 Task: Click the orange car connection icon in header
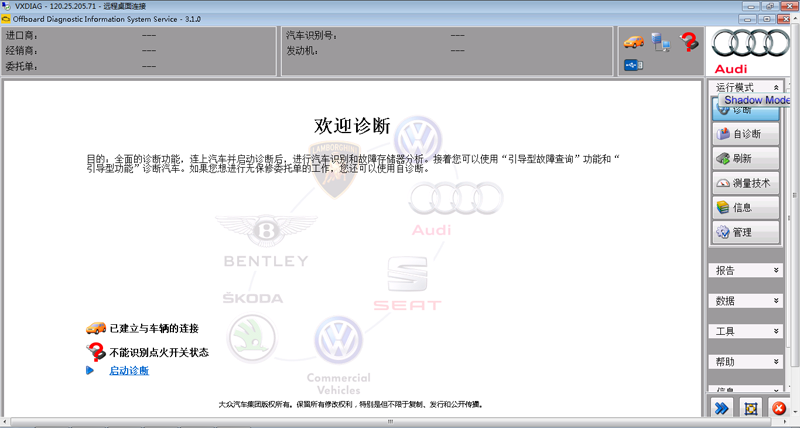(633, 42)
